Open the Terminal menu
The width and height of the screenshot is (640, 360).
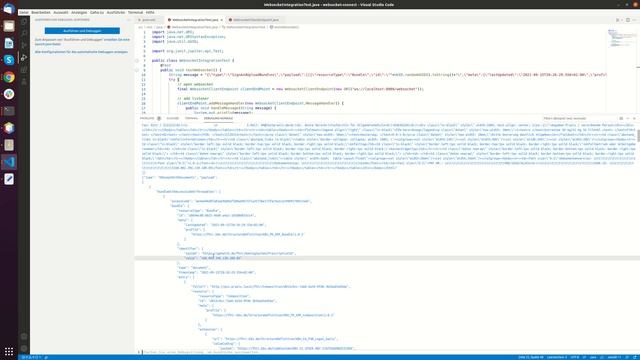point(135,13)
